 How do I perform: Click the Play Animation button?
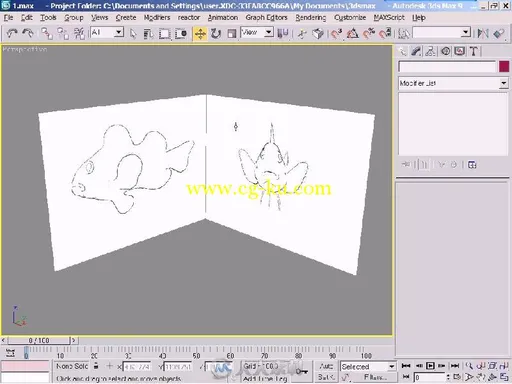[x=430, y=366]
